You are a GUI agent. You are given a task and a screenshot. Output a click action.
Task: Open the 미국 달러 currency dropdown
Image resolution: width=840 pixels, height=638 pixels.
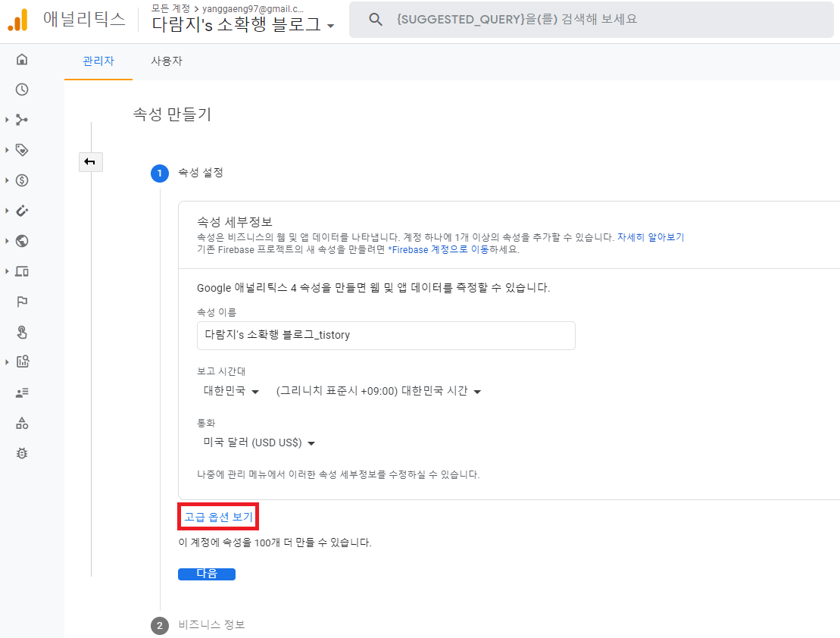259,443
